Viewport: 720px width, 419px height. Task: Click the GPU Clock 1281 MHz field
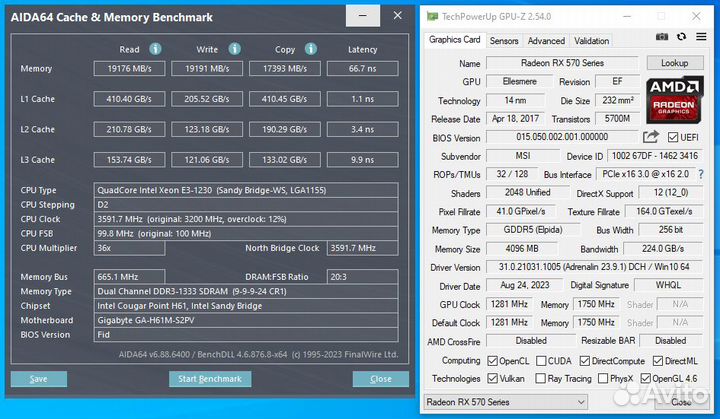tap(509, 304)
